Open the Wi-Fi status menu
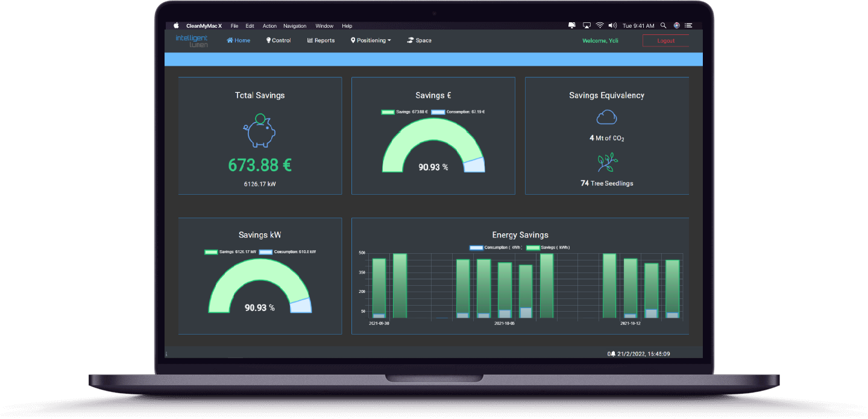Image resolution: width=868 pixels, height=419 pixels. 600,26
